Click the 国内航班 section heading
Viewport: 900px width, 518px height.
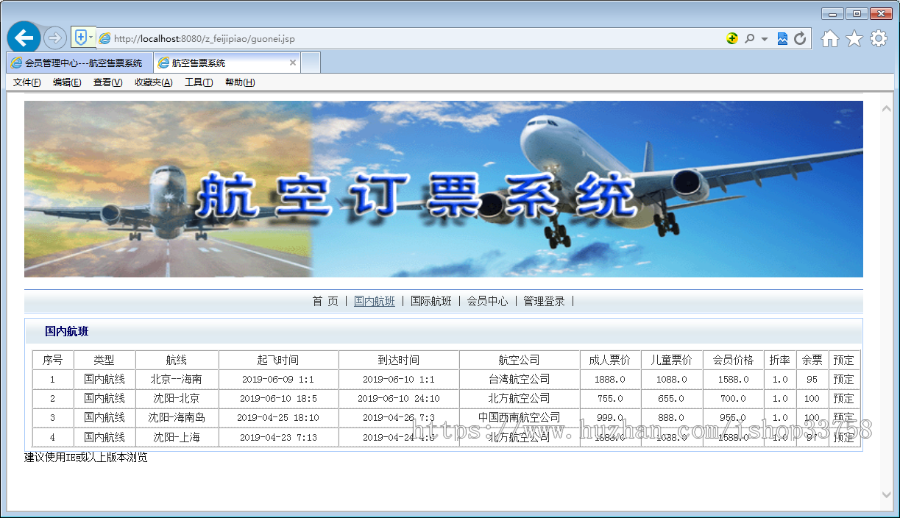(x=67, y=331)
